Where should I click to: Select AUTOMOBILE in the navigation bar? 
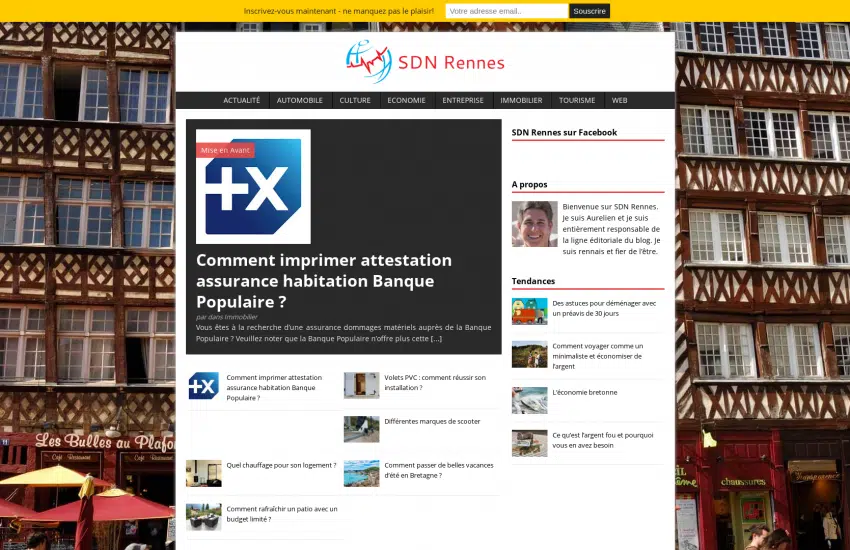[299, 100]
